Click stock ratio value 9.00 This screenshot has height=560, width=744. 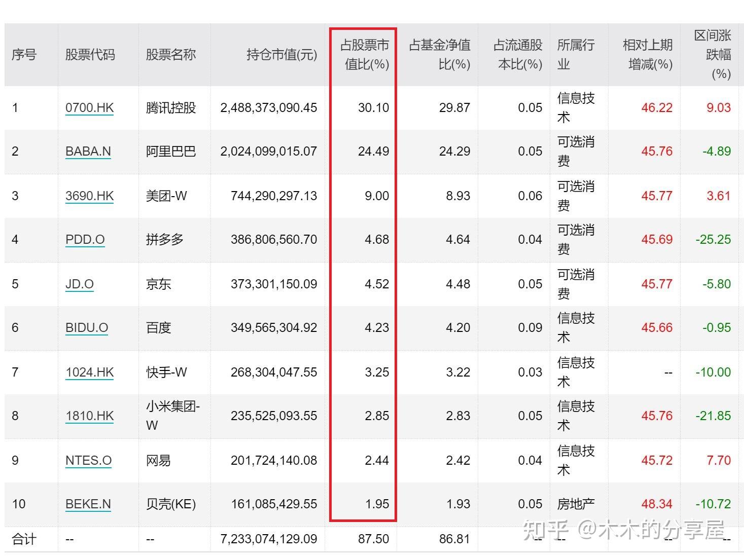377,196
